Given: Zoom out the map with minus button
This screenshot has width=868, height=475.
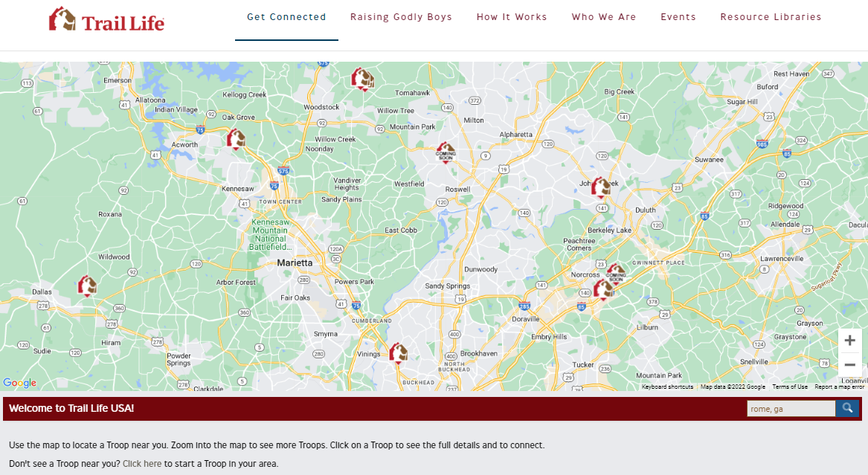Looking at the screenshot, I should pyautogui.click(x=849, y=365).
